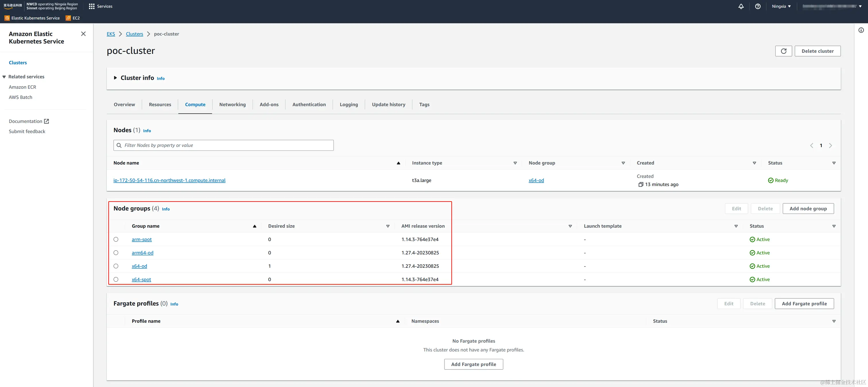Switch to the Update history tab
This screenshot has width=868, height=387.
(389, 105)
